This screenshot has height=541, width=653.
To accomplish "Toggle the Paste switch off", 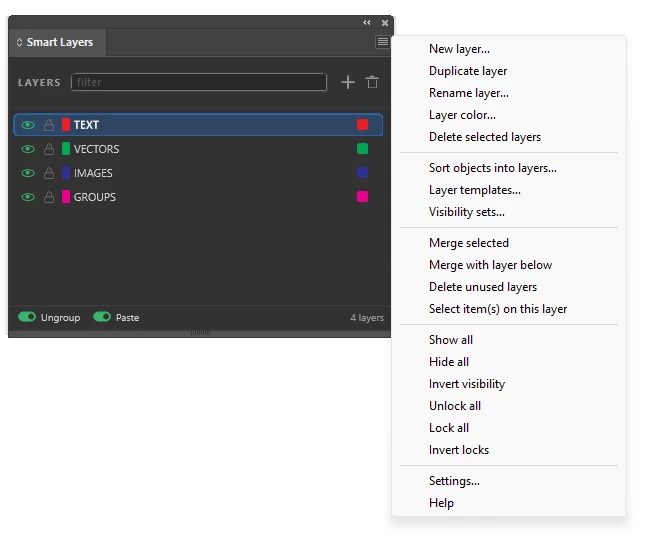I will (102, 317).
